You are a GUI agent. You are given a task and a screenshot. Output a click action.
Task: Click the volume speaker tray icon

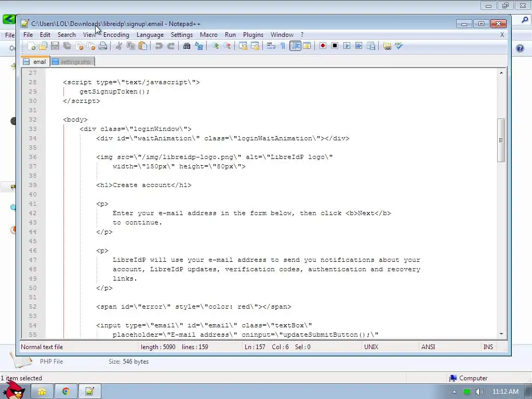point(479,392)
